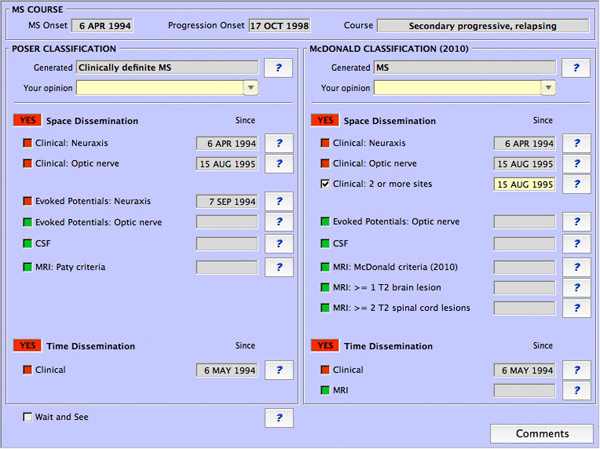Image resolution: width=600 pixels, height=449 pixels.
Task: Click Poser MRI: Paty criteria green indicator
Action: [x=27, y=267]
